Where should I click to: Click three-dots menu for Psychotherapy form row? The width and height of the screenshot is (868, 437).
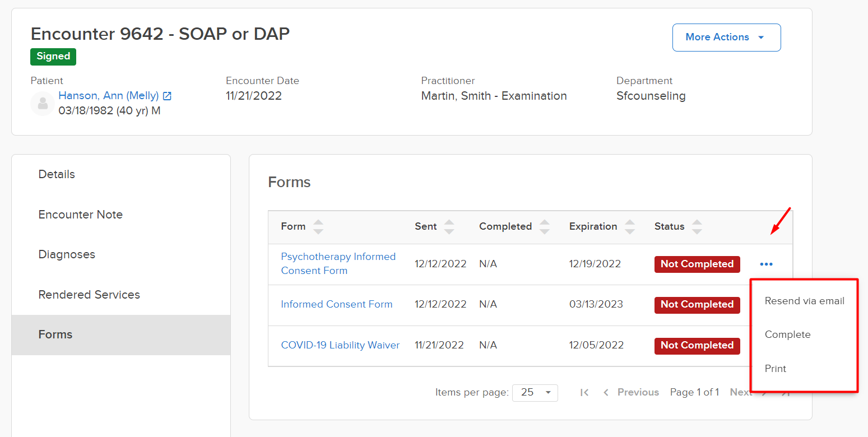[x=766, y=264]
